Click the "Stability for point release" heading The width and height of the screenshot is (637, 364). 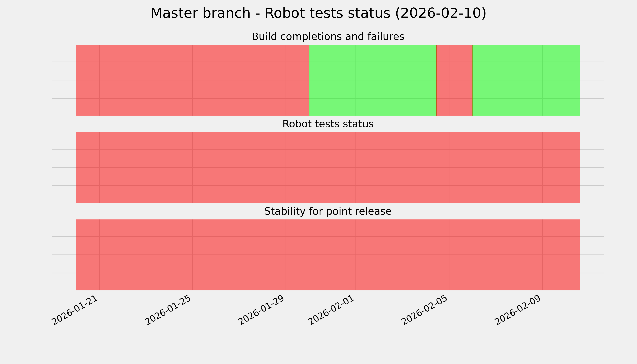click(328, 212)
